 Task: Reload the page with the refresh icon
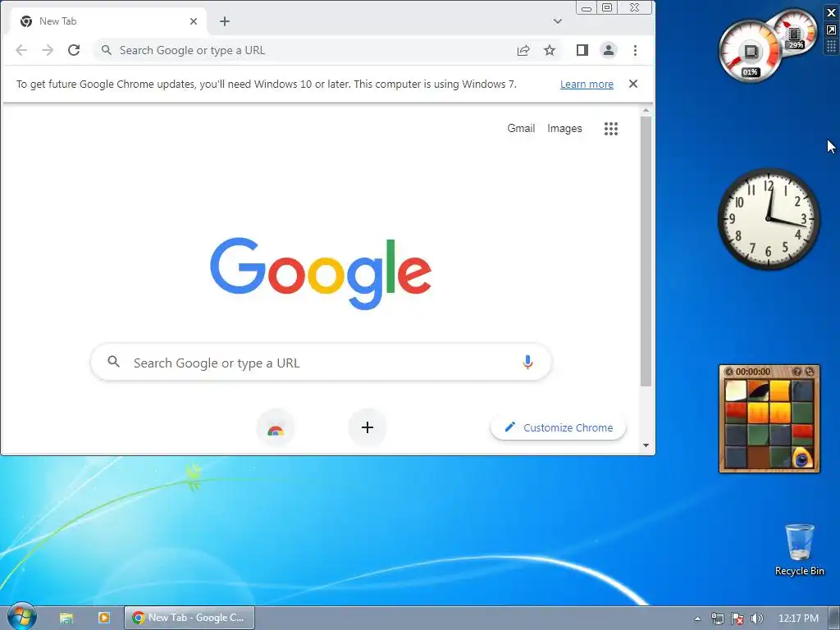pyautogui.click(x=74, y=50)
